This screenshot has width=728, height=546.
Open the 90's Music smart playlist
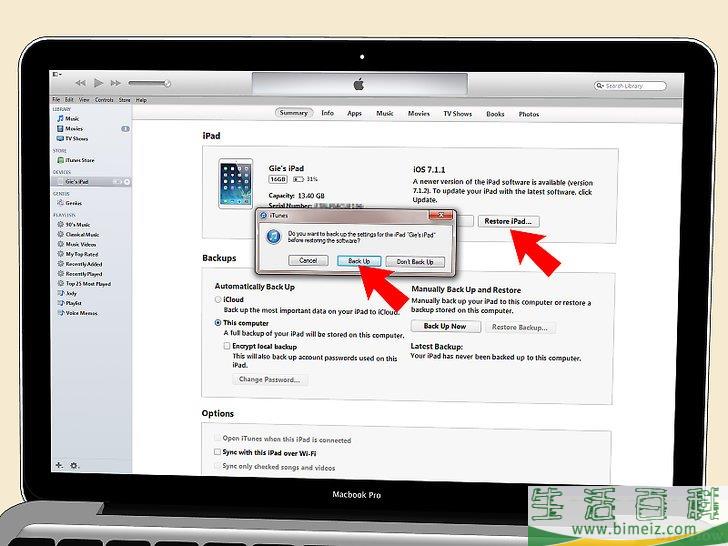[74, 225]
